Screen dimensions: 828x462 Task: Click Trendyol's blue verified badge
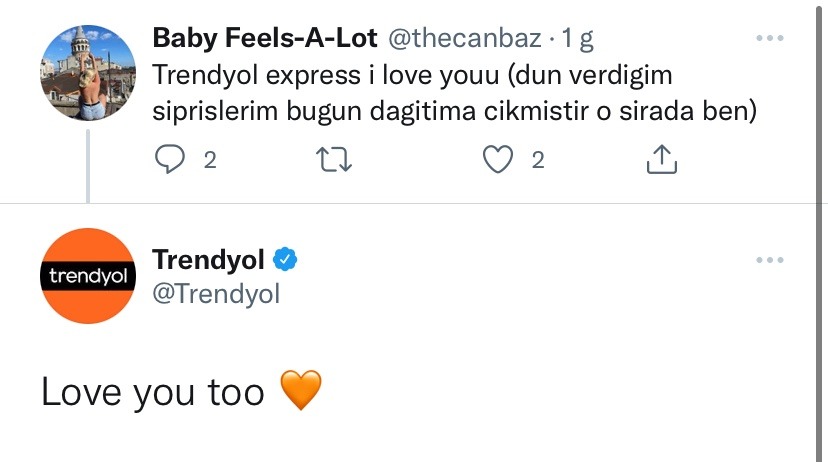point(286,260)
